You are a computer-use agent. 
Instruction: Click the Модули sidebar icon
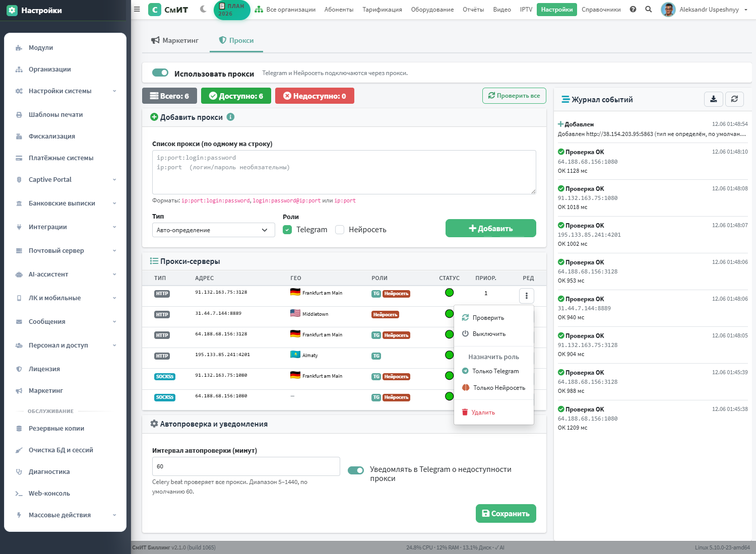pos(19,48)
